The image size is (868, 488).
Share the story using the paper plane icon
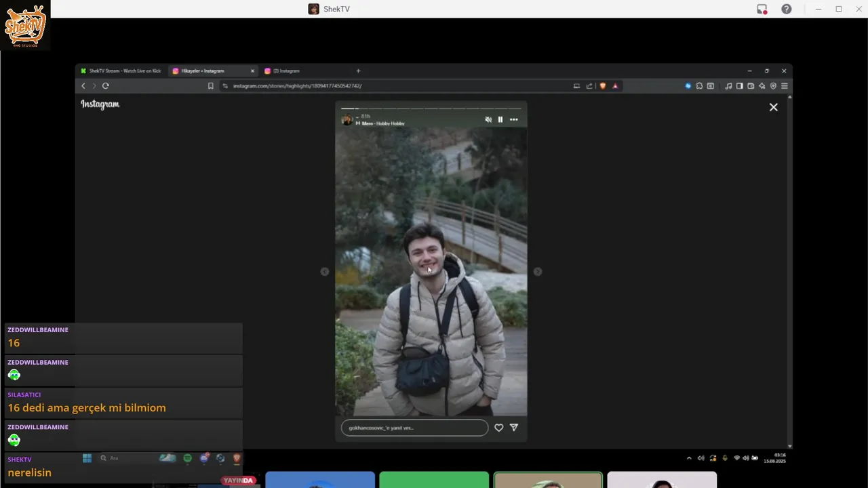pos(514,428)
